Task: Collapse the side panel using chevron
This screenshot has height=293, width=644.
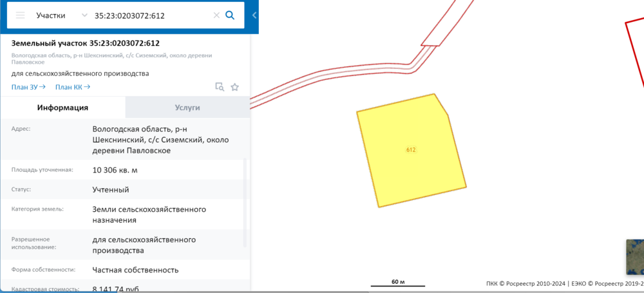Action: coord(254,15)
